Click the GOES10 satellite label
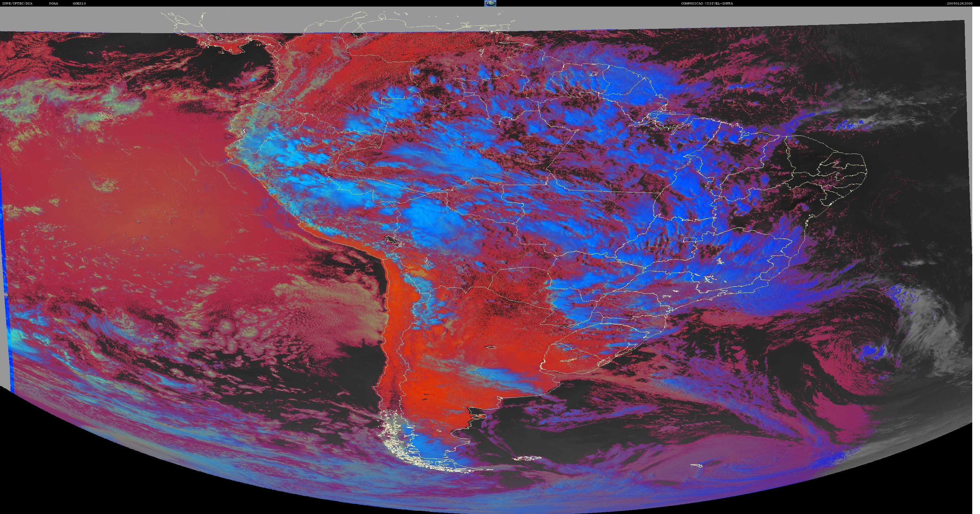Image resolution: width=980 pixels, height=514 pixels. coord(79,3)
